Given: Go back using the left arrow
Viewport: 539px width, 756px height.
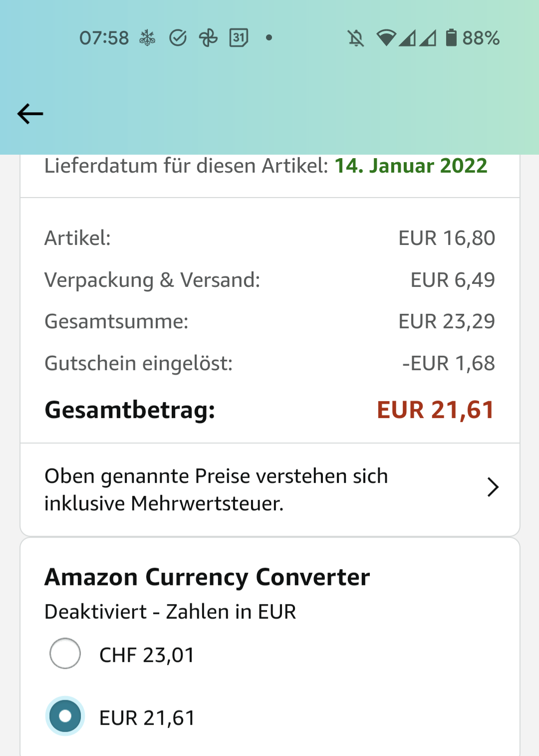Looking at the screenshot, I should 30,114.
